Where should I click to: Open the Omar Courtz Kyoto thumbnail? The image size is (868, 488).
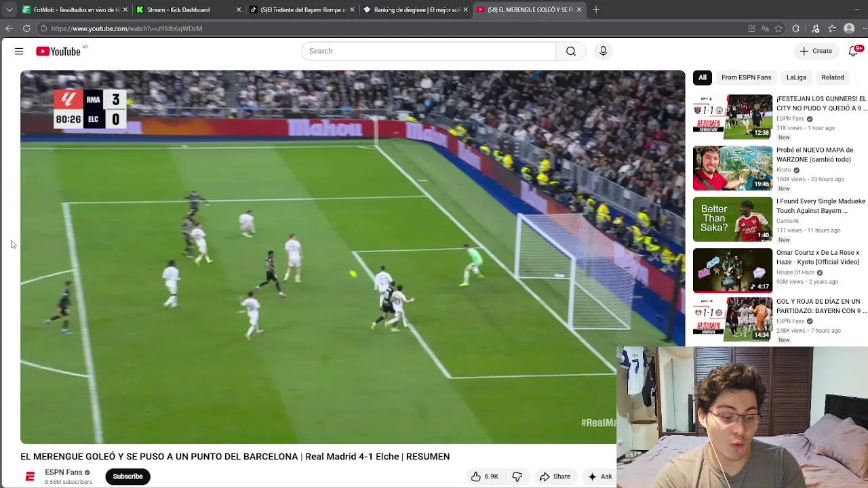click(732, 270)
